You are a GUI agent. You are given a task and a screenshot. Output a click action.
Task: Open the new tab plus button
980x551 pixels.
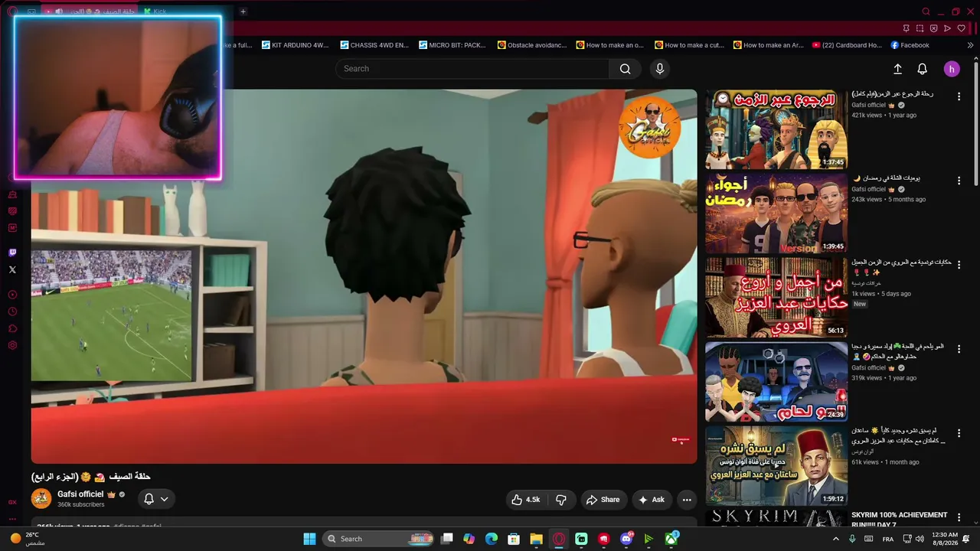243,11
